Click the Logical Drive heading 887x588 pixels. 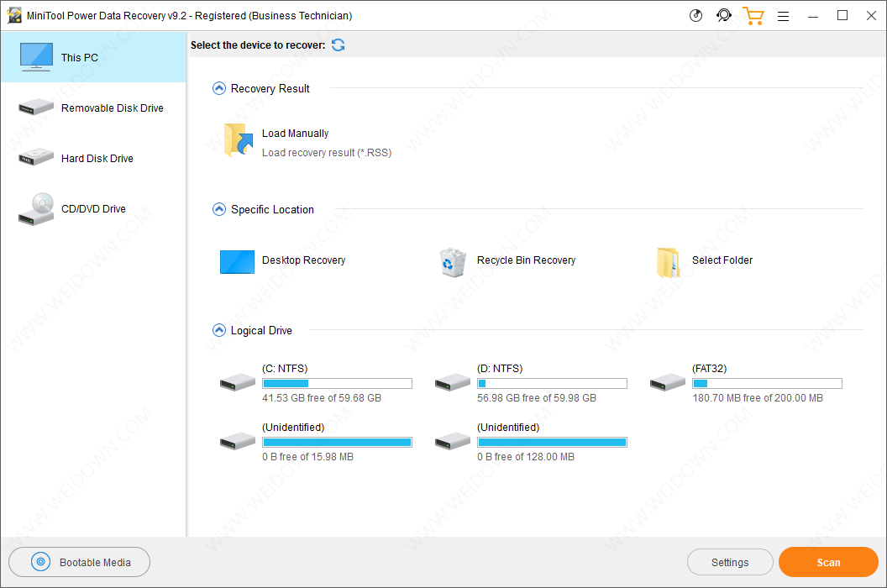(x=261, y=330)
